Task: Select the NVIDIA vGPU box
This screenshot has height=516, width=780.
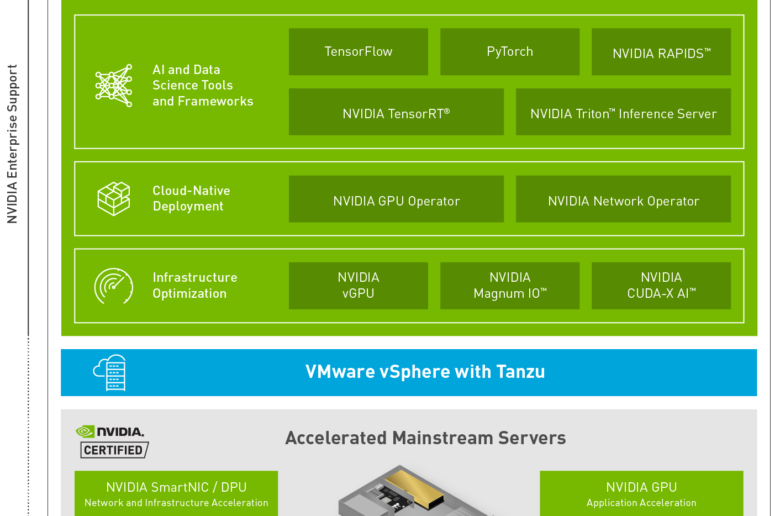Action: pos(358,286)
